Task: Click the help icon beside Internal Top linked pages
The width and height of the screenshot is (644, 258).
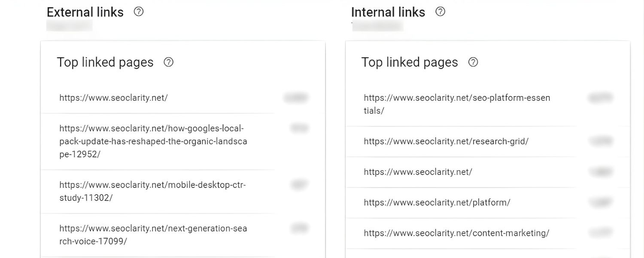Action: tap(473, 62)
